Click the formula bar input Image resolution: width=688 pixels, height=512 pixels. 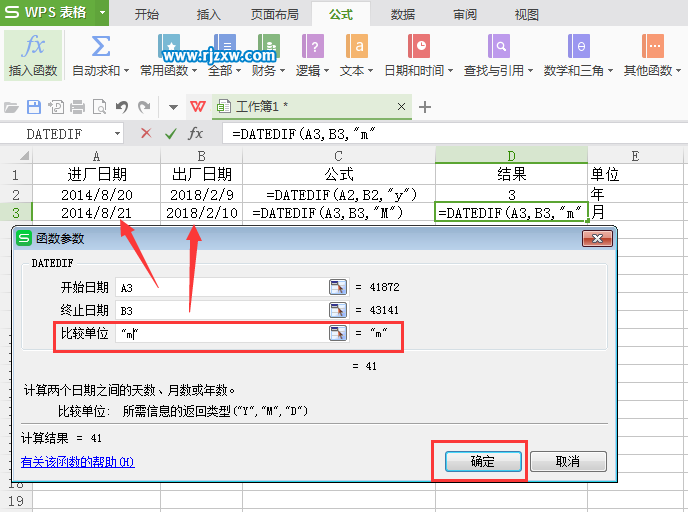(454, 133)
